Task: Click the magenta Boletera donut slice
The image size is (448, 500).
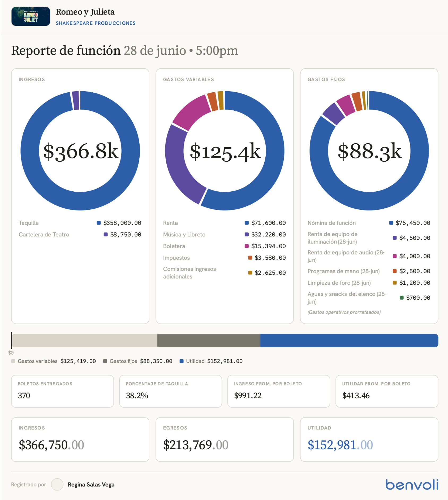Action: point(192,112)
